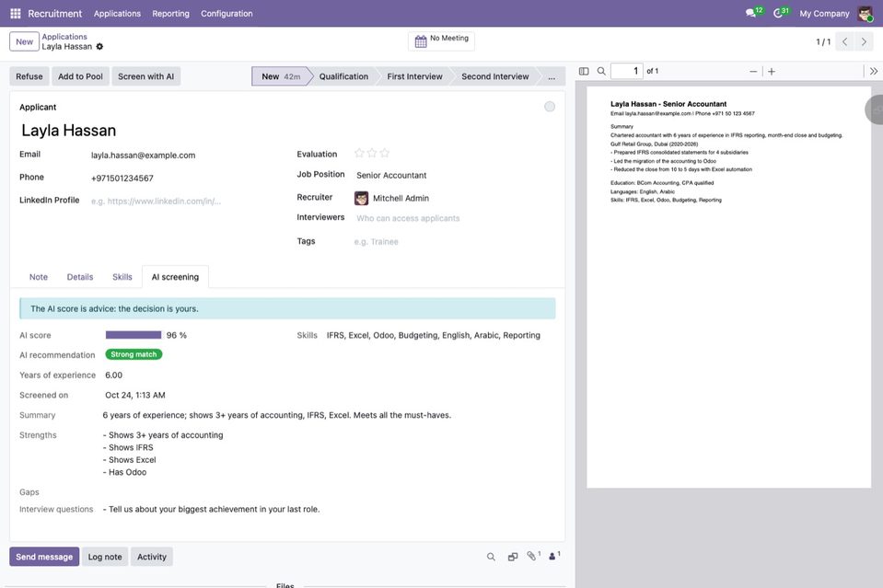883x588 pixels.
Task: Switch to the Skills tab
Action: pyautogui.click(x=122, y=277)
